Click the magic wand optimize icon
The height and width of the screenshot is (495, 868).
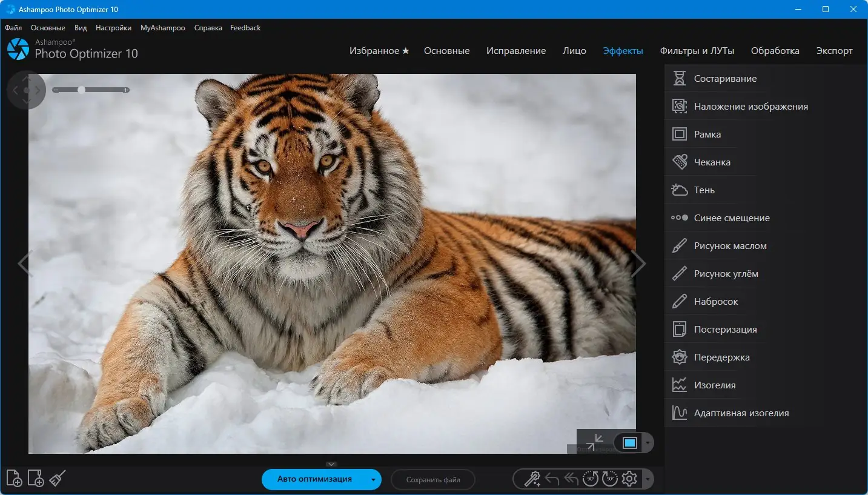pyautogui.click(x=532, y=479)
